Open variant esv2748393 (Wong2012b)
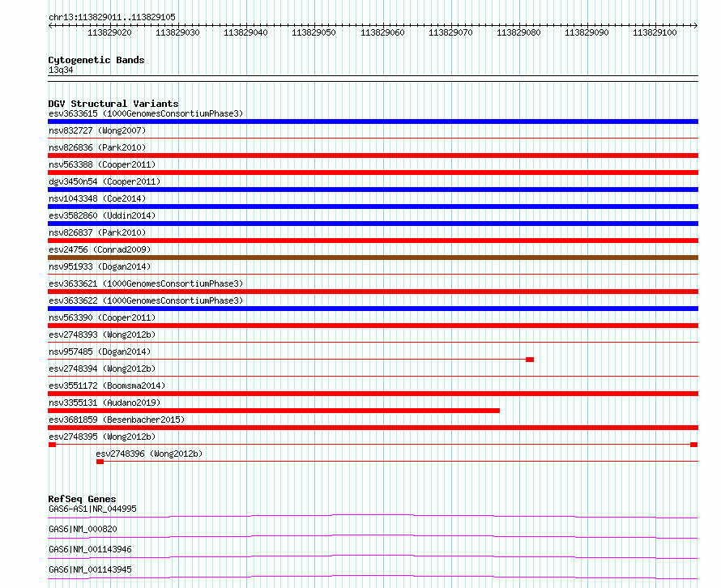 102,334
